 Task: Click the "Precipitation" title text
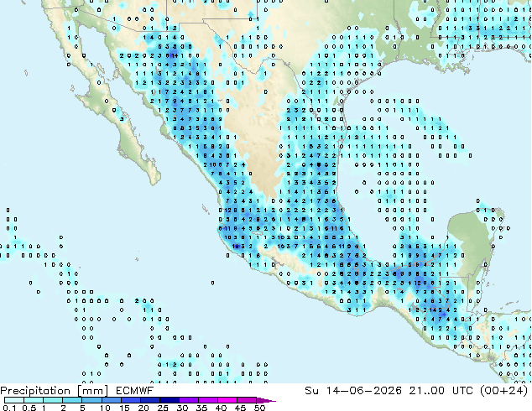pyautogui.click(x=35, y=391)
